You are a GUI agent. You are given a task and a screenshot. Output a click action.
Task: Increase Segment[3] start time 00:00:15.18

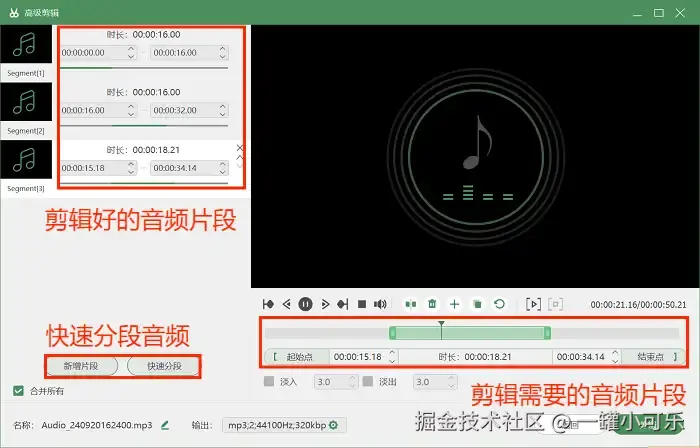tap(131, 164)
